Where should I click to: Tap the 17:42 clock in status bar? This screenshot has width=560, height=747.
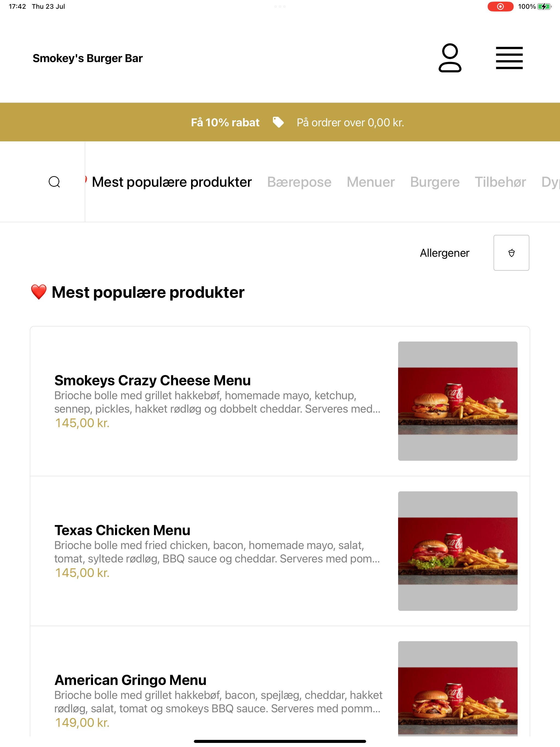coord(17,6)
